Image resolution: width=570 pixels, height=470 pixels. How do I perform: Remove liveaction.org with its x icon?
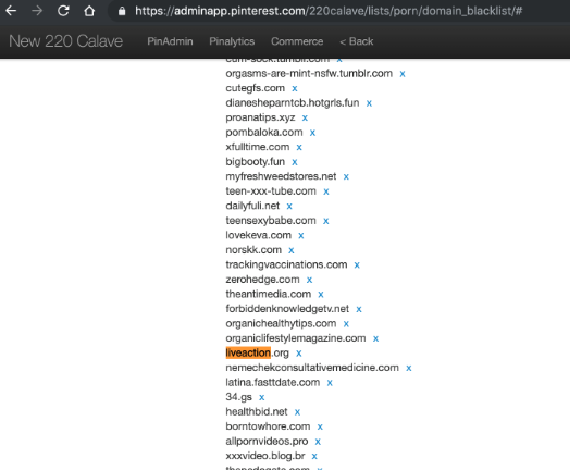click(x=298, y=353)
